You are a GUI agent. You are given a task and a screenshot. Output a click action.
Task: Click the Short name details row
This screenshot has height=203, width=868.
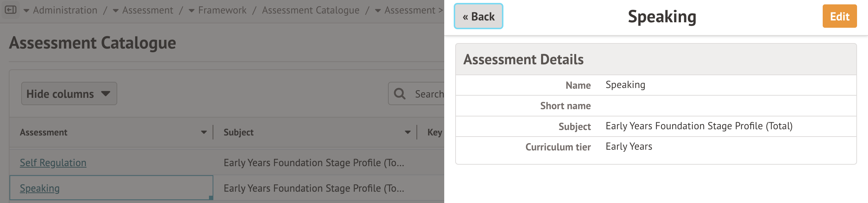coord(656,106)
